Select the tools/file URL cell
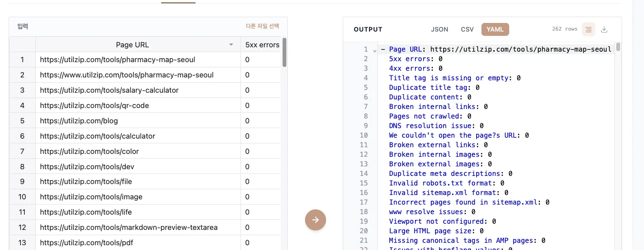 [x=138, y=182]
